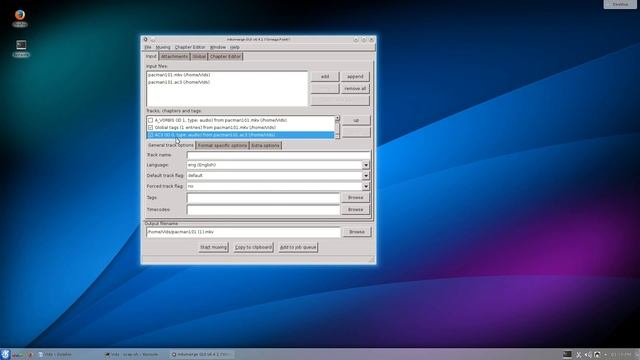640x360 pixels.
Task: Open the Window menu
Action: (x=218, y=47)
